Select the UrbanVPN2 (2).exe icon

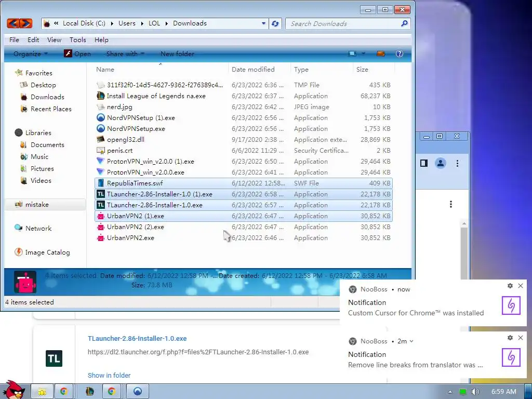[x=100, y=227]
